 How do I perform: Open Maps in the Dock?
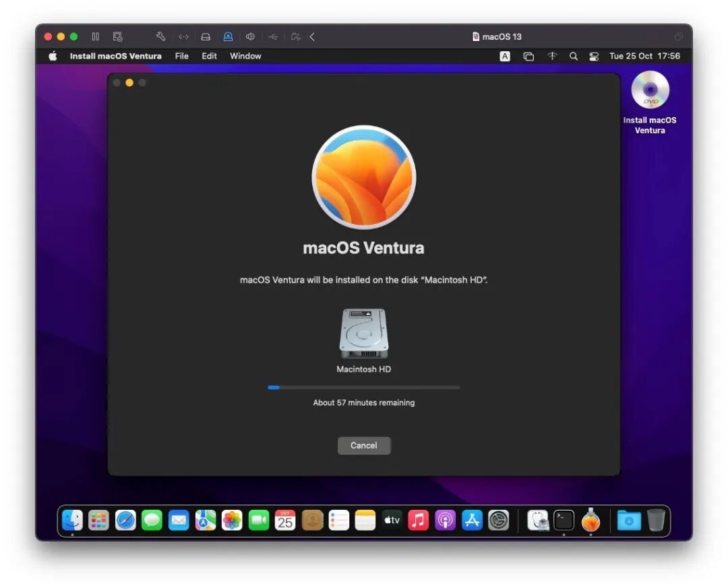pyautogui.click(x=205, y=520)
